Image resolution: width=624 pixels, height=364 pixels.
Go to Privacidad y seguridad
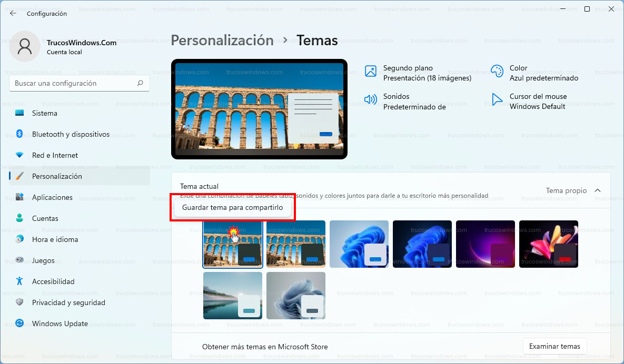click(68, 302)
